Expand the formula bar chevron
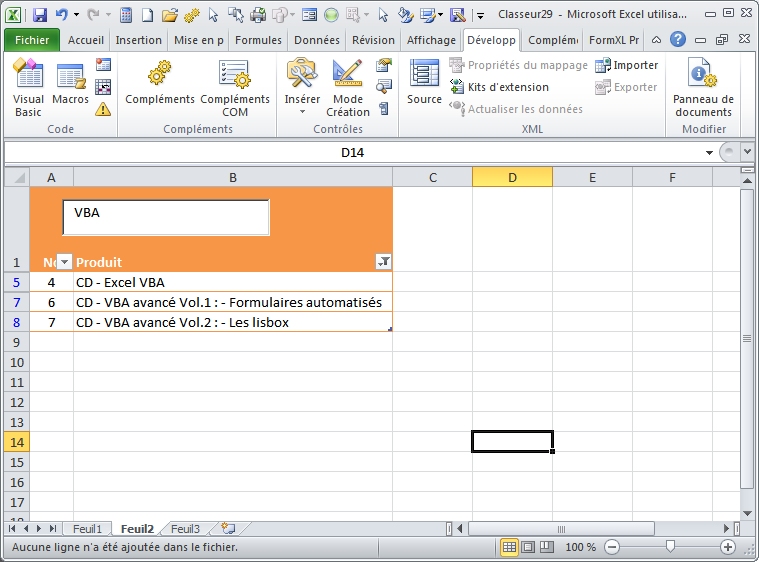 tap(747, 152)
